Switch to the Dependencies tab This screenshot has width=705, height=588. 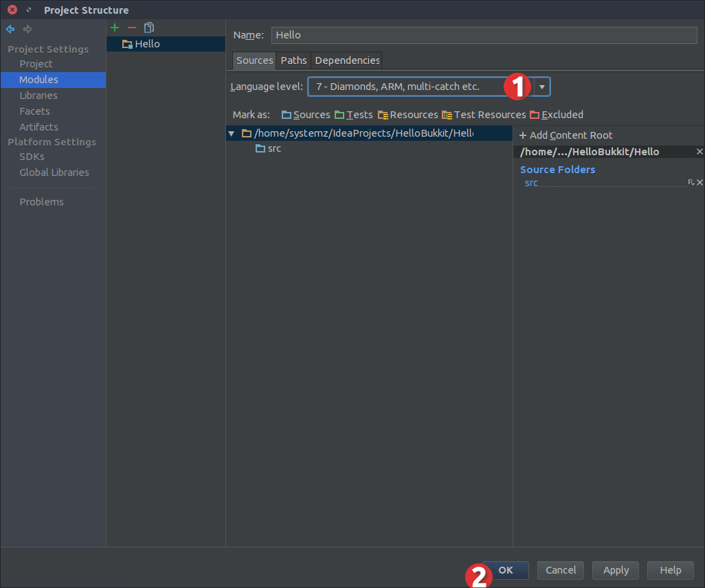pyautogui.click(x=347, y=60)
